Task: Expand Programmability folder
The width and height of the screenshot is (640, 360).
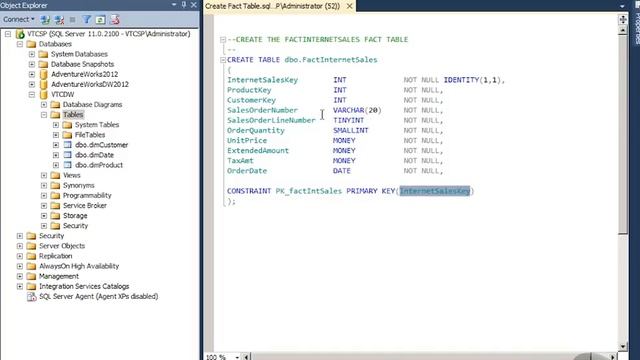Action: 44,196
